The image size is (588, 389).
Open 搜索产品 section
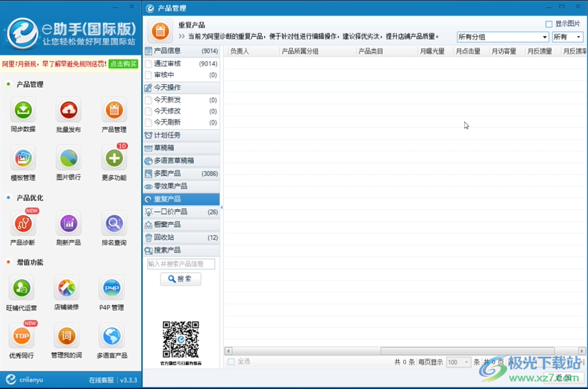pos(181,250)
